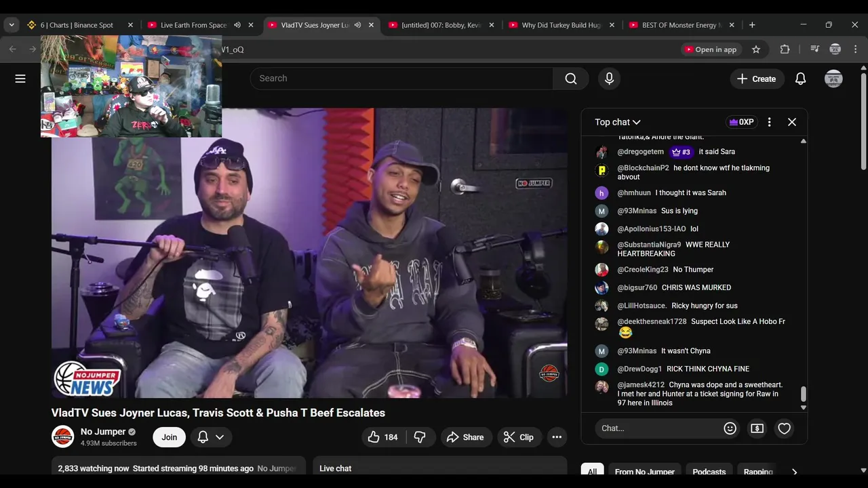Image resolution: width=868 pixels, height=488 pixels.
Task: Open @dregogetem chat username
Action: tap(640, 152)
